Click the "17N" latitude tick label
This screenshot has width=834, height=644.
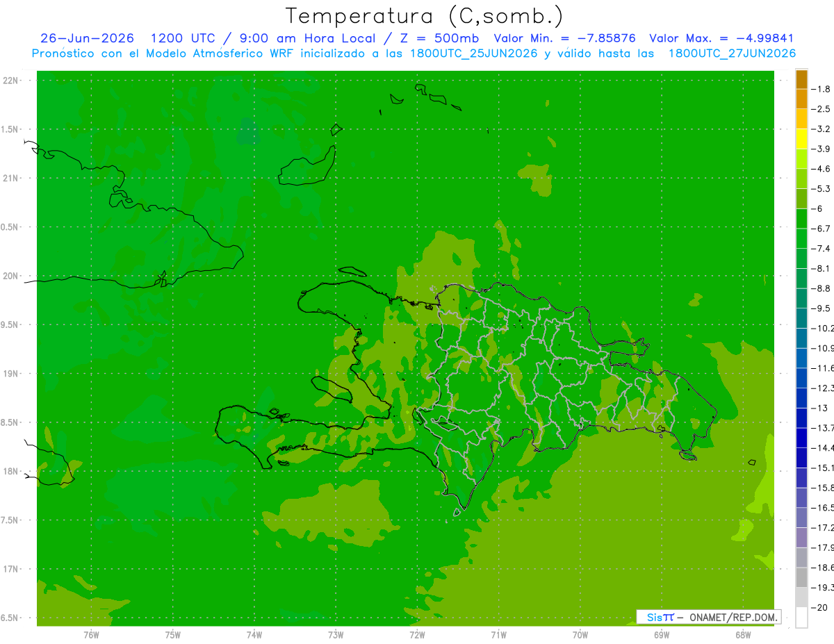pos(11,569)
